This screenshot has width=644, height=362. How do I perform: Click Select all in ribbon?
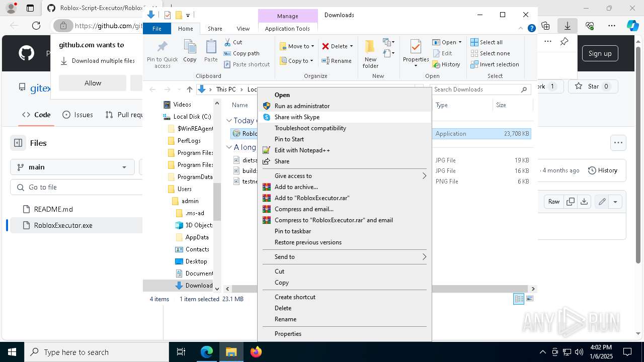pyautogui.click(x=487, y=42)
